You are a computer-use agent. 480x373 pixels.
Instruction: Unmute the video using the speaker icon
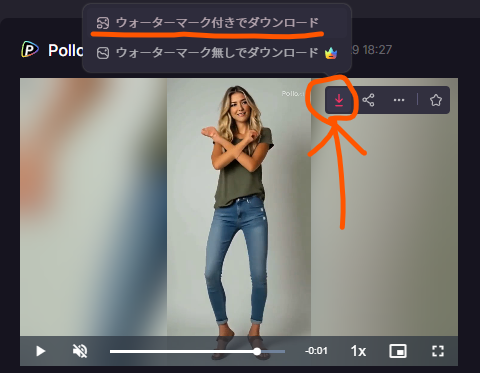(x=80, y=351)
